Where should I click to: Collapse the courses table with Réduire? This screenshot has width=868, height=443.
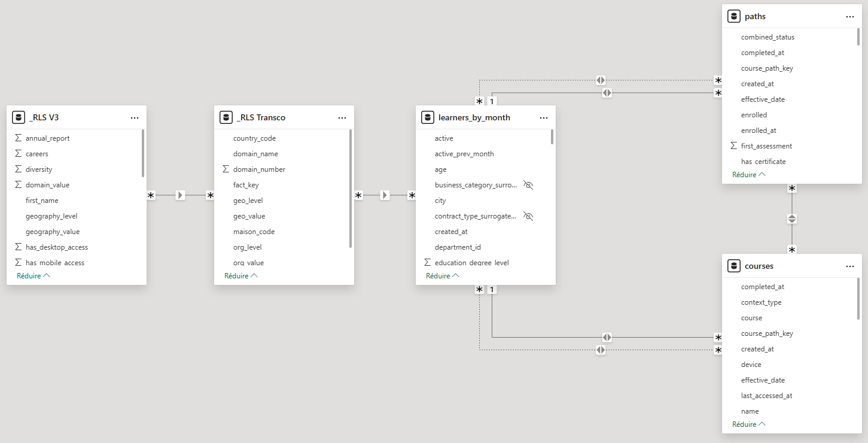[749, 424]
